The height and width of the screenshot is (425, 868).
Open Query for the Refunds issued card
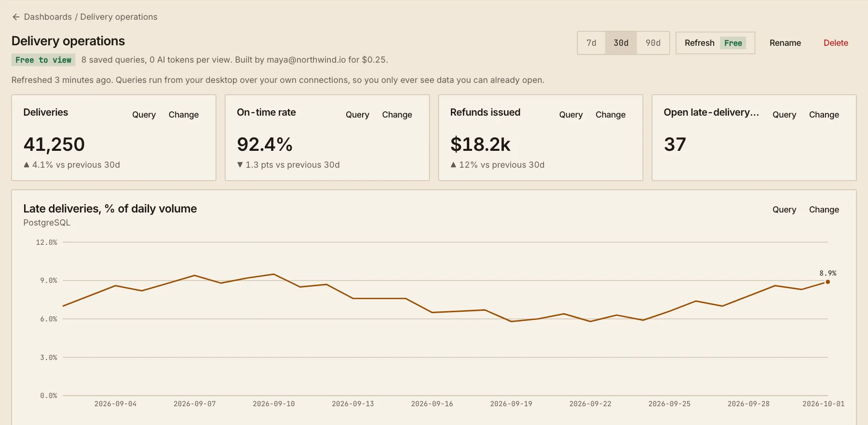571,115
